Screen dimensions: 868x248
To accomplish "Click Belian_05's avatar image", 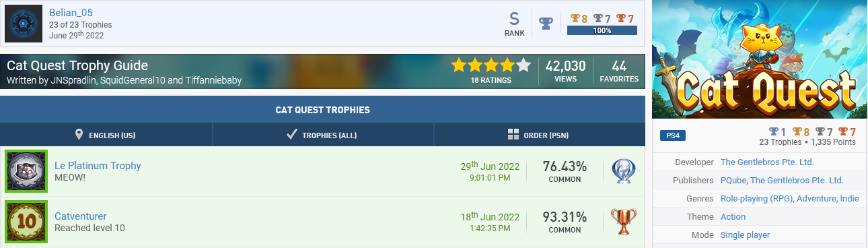I will [24, 24].
